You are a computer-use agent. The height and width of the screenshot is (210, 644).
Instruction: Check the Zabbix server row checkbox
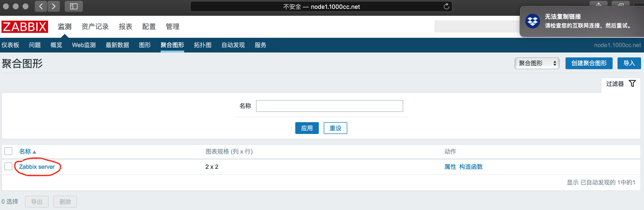[8, 167]
